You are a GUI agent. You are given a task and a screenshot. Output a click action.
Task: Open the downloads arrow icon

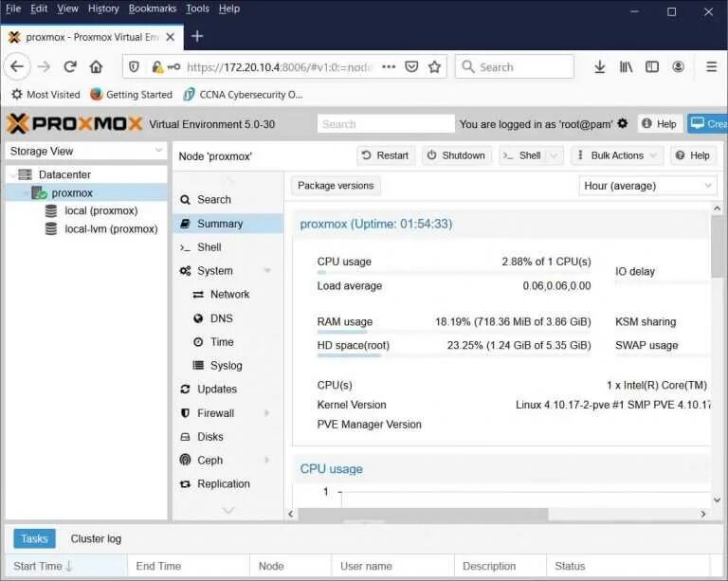[600, 67]
